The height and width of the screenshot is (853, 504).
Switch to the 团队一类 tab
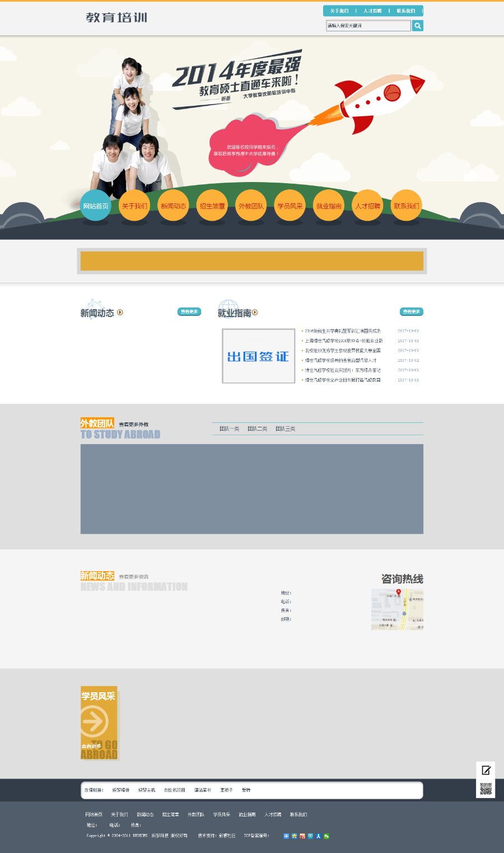coord(230,428)
